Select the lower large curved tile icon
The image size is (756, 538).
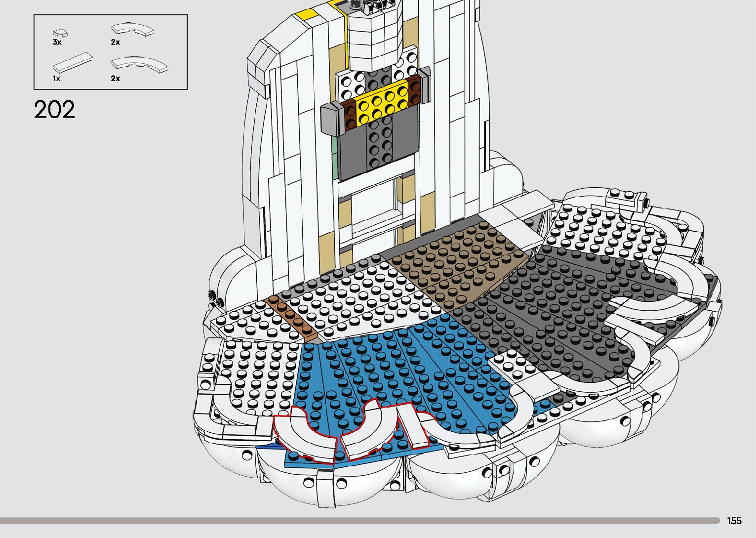click(140, 65)
